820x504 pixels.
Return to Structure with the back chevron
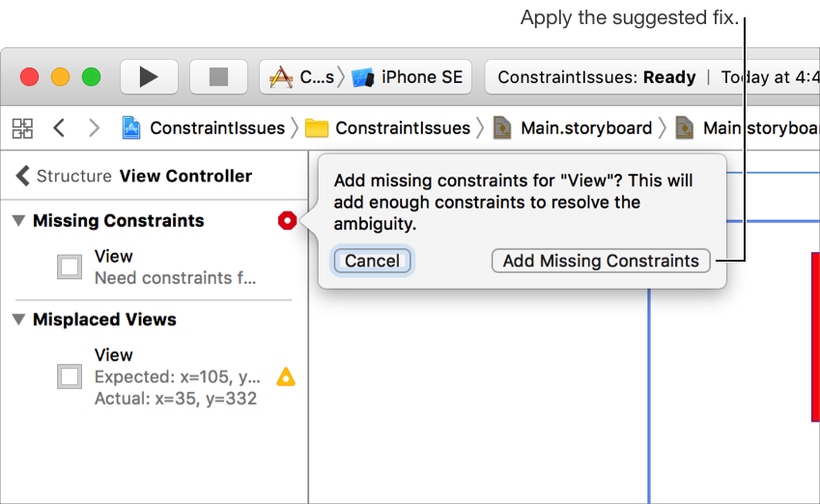[22, 176]
